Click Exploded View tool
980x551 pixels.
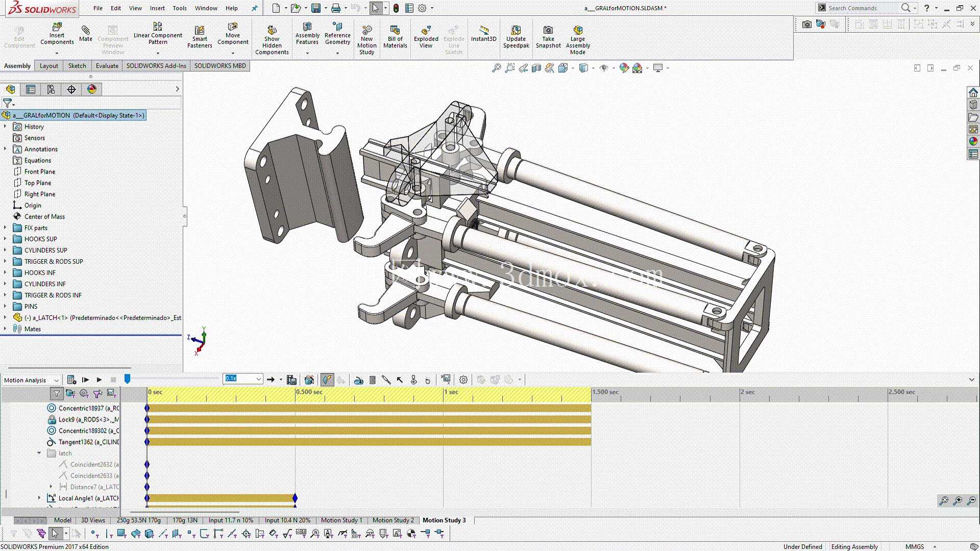coord(426,37)
